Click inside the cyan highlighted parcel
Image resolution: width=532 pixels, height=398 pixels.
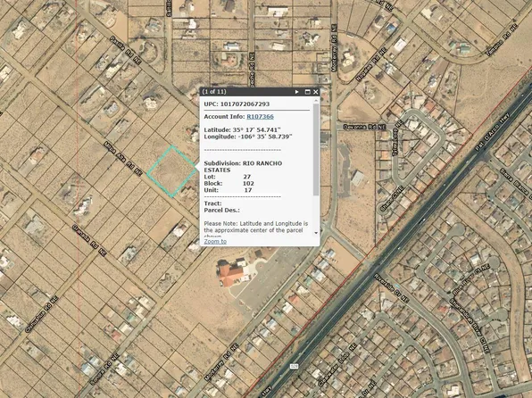pyautogui.click(x=172, y=171)
